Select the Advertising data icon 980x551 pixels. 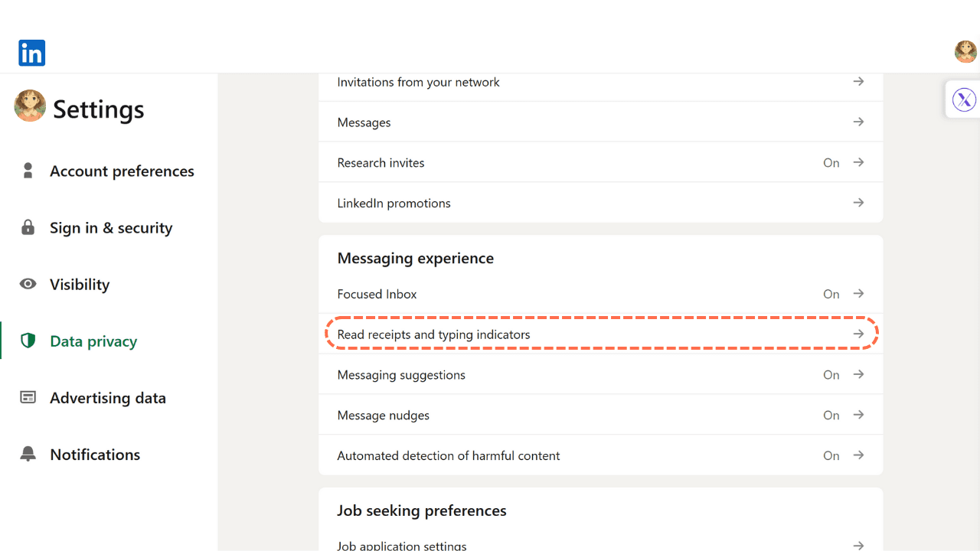[28, 397]
